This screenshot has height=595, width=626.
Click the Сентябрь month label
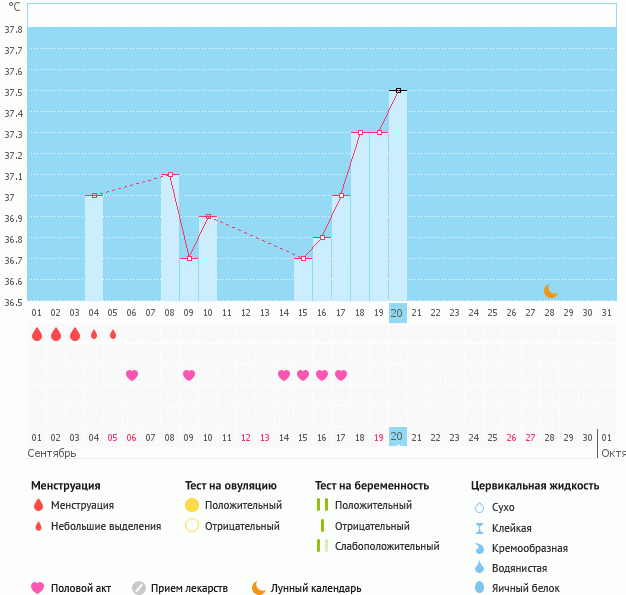(53, 453)
